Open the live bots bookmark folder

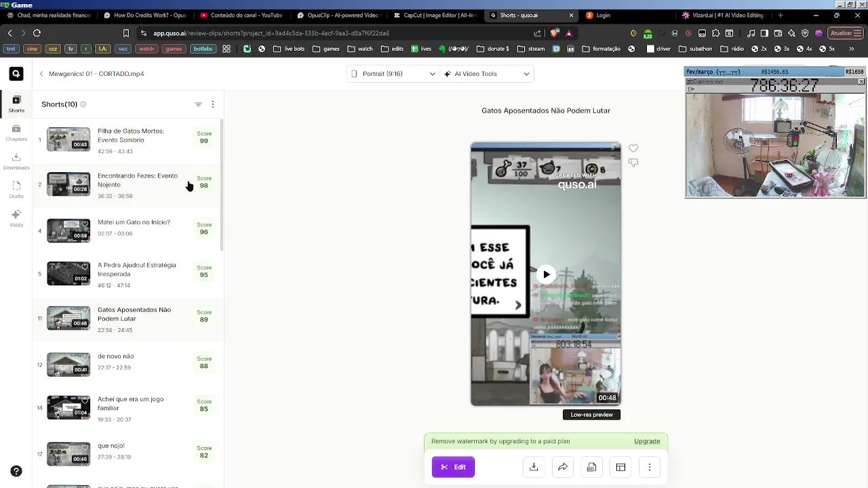289,49
